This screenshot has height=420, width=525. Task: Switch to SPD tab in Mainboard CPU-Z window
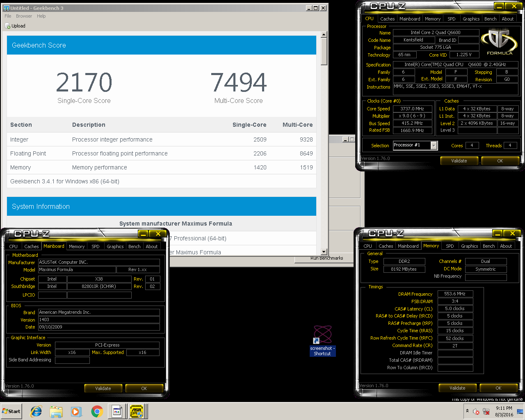96,247
